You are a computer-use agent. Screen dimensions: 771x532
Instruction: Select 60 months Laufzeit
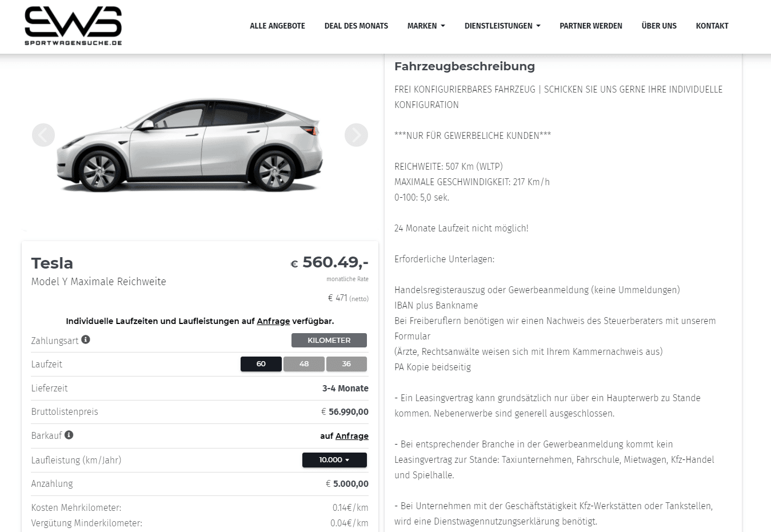[x=261, y=364]
